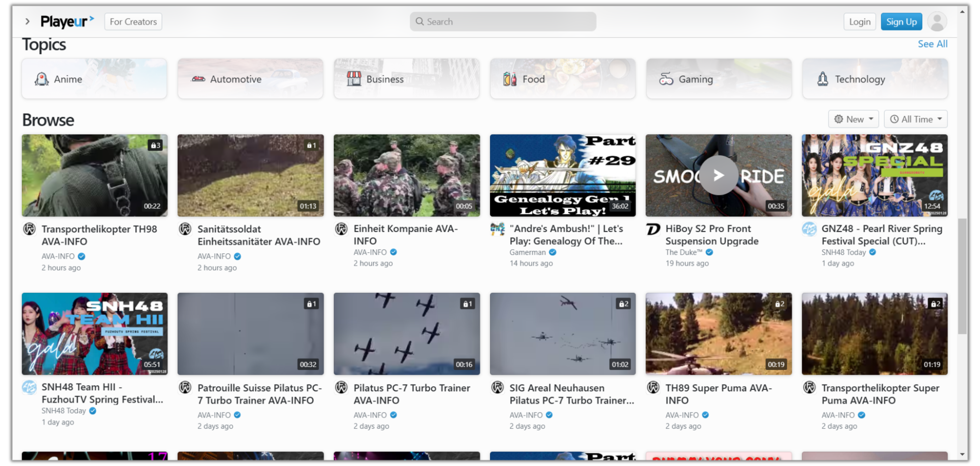Click the See All topics link
This screenshot has width=980, height=466.
click(932, 44)
